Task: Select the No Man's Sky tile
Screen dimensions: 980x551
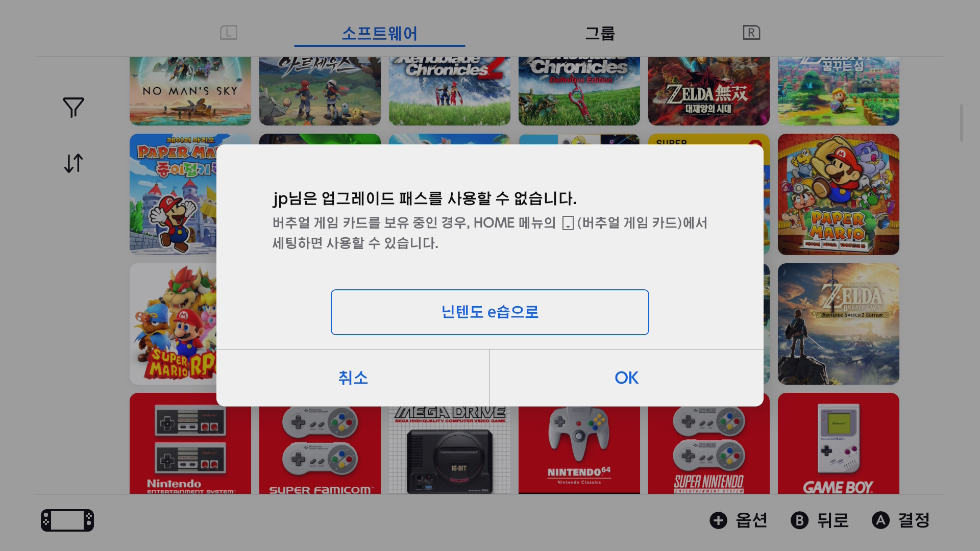Action: [x=190, y=91]
